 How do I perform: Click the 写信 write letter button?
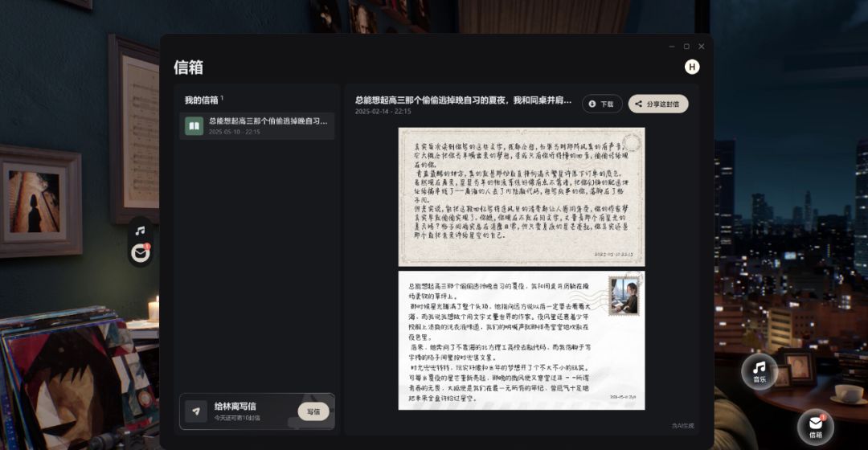click(x=313, y=411)
